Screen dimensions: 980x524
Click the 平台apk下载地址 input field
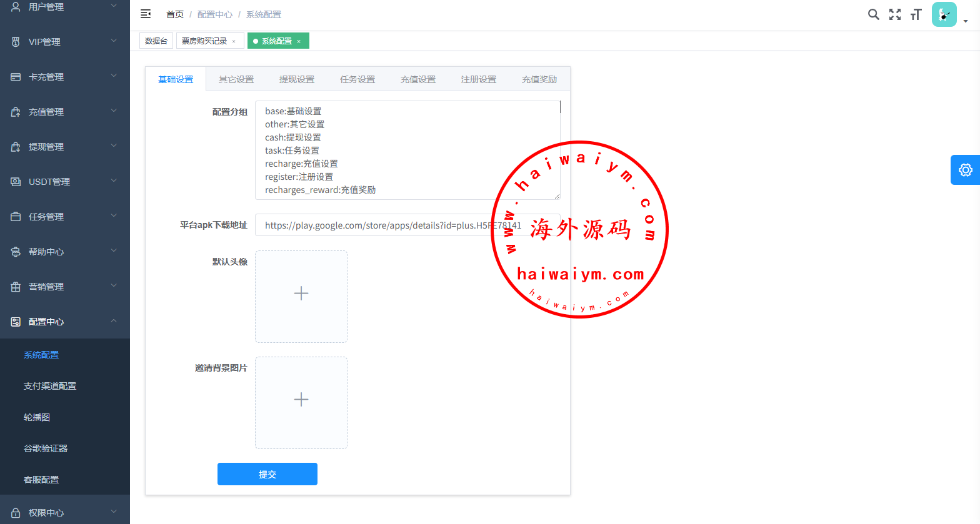point(375,225)
